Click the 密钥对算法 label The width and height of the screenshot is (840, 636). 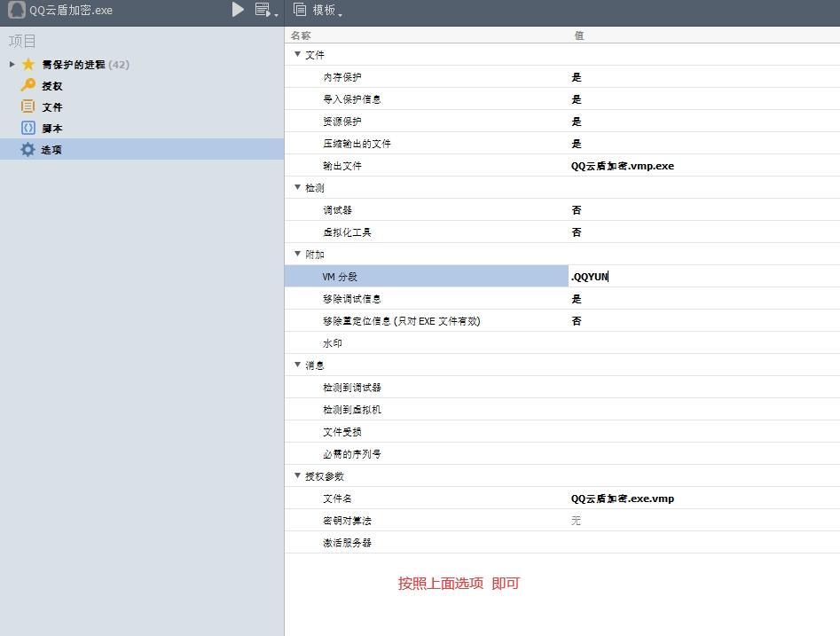347,521
